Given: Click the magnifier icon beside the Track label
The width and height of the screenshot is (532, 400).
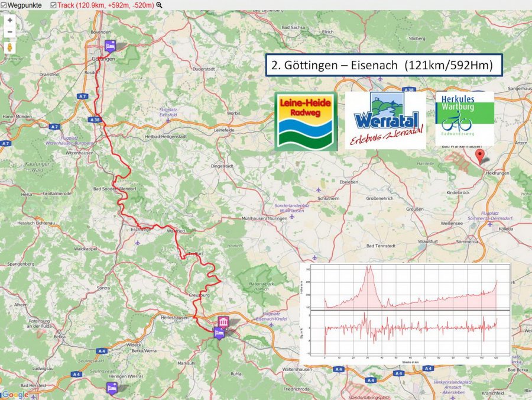Looking at the screenshot, I should click(159, 5).
